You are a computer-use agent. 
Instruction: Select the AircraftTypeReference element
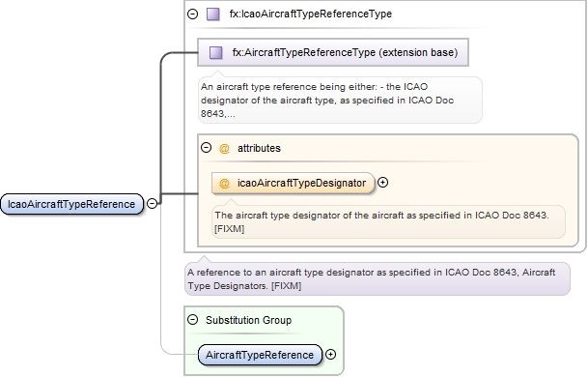(260, 355)
